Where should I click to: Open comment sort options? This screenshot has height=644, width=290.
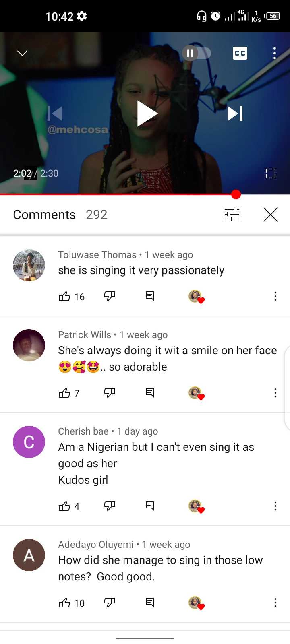(x=232, y=215)
